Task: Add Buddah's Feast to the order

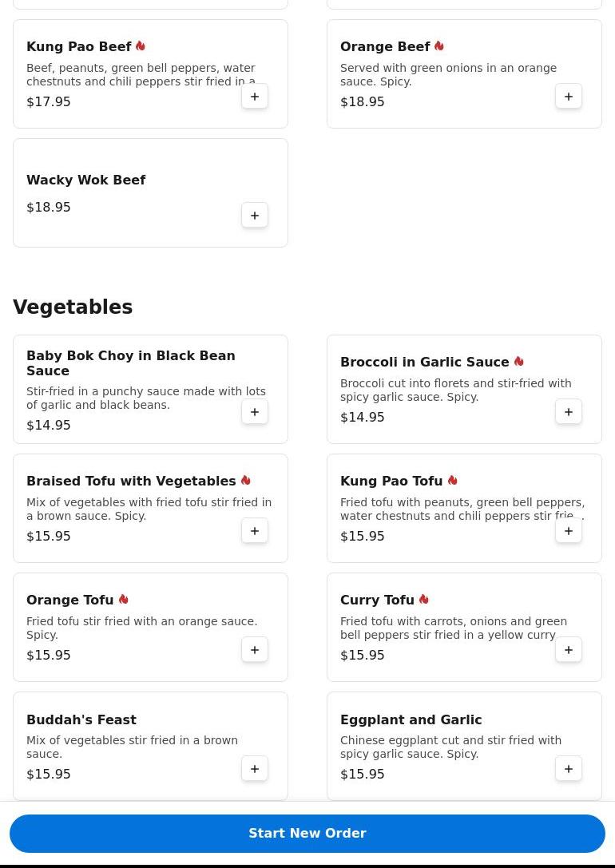Action: pos(255,769)
